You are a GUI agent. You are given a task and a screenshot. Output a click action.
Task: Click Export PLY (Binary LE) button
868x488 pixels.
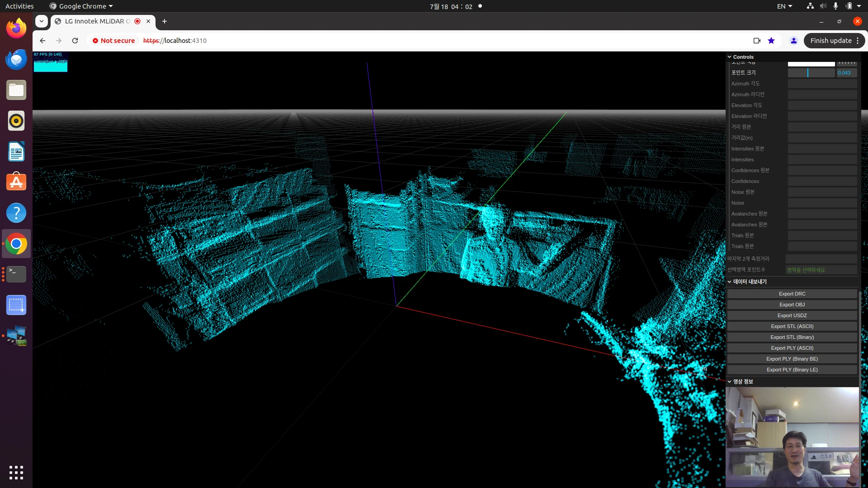coord(792,370)
